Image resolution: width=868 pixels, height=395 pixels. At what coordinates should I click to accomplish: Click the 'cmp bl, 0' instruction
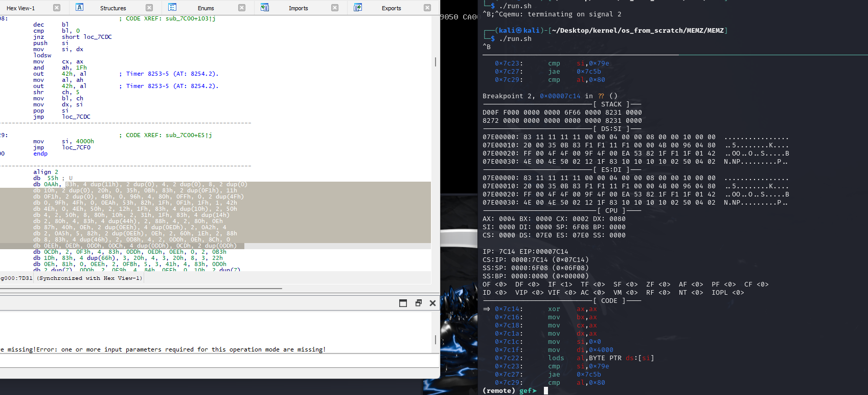tap(57, 31)
